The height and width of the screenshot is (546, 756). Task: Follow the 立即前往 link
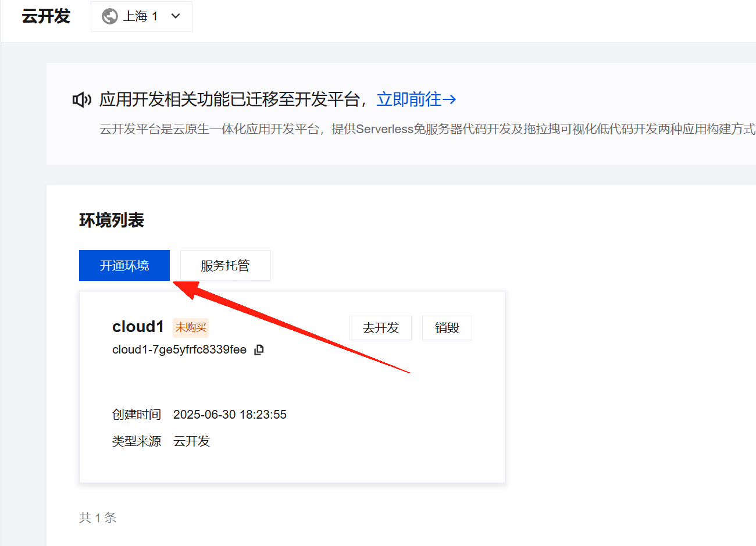tap(416, 99)
